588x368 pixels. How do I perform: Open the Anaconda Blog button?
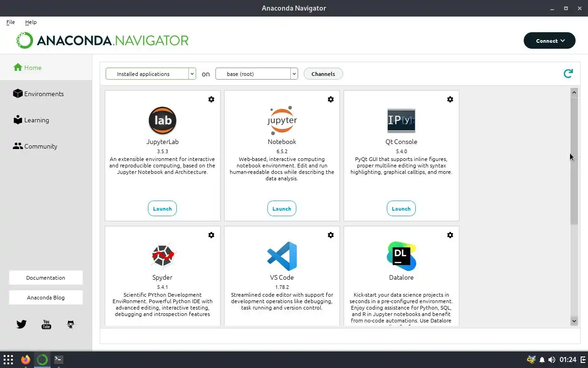tap(46, 298)
